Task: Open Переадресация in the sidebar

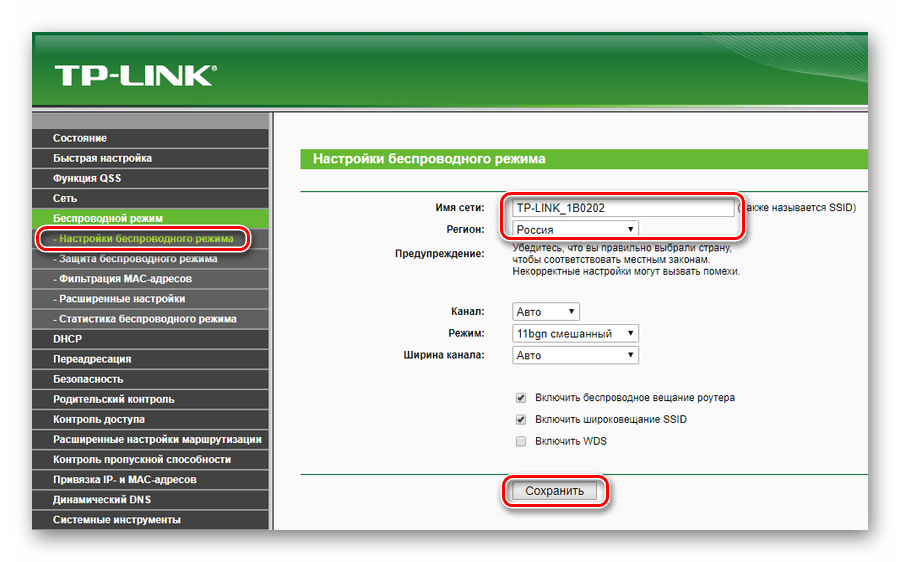Action: coord(150,359)
